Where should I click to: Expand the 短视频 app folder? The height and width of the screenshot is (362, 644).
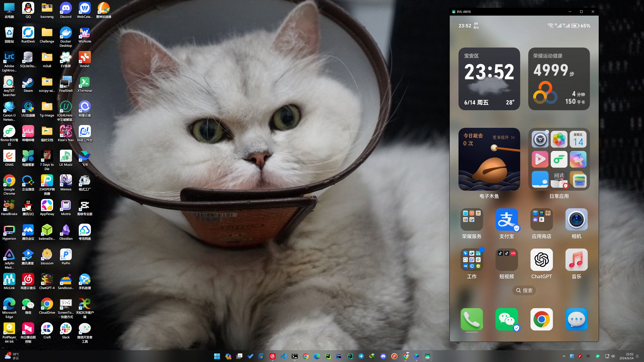506,260
